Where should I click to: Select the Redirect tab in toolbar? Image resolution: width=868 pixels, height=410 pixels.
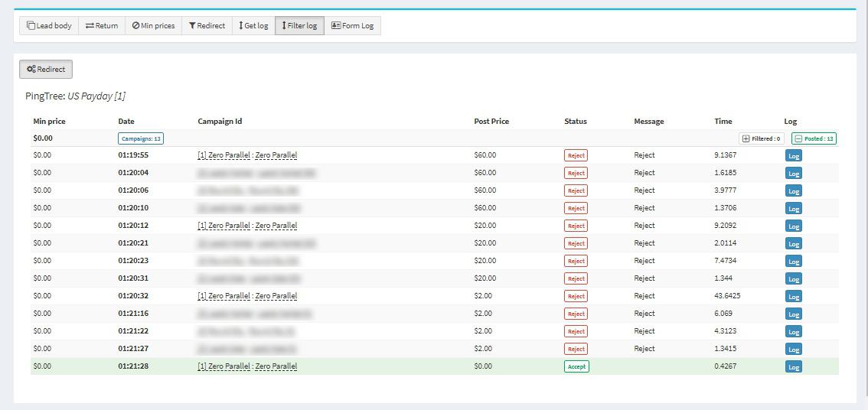coord(207,26)
